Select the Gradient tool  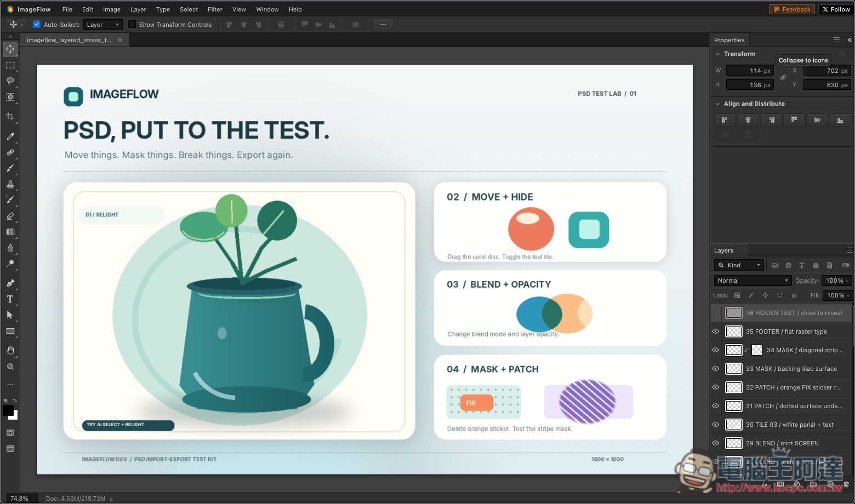[10, 232]
